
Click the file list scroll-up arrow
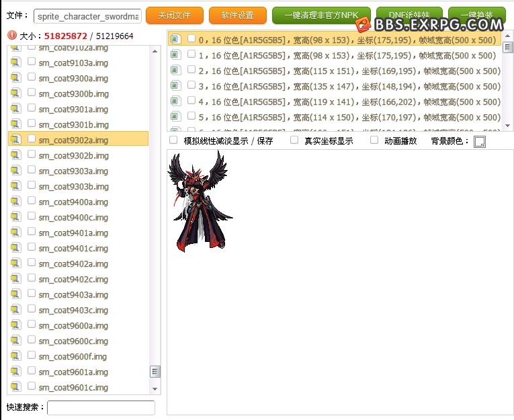pyautogui.click(x=155, y=51)
